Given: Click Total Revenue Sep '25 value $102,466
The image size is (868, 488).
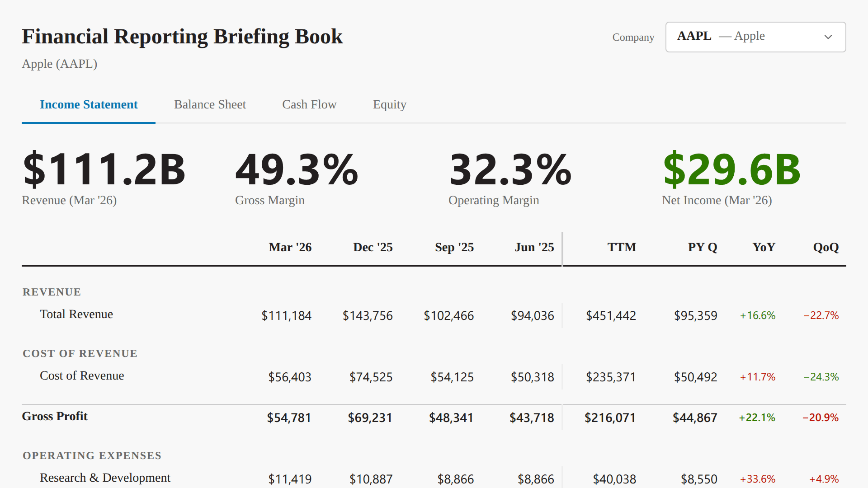Looking at the screenshot, I should pyautogui.click(x=448, y=315).
